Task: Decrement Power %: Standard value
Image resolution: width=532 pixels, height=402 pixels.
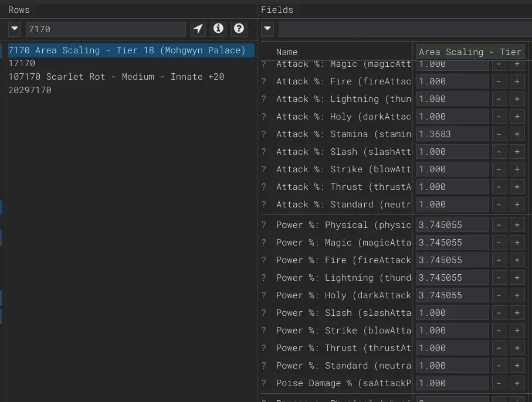Action: 499,366
